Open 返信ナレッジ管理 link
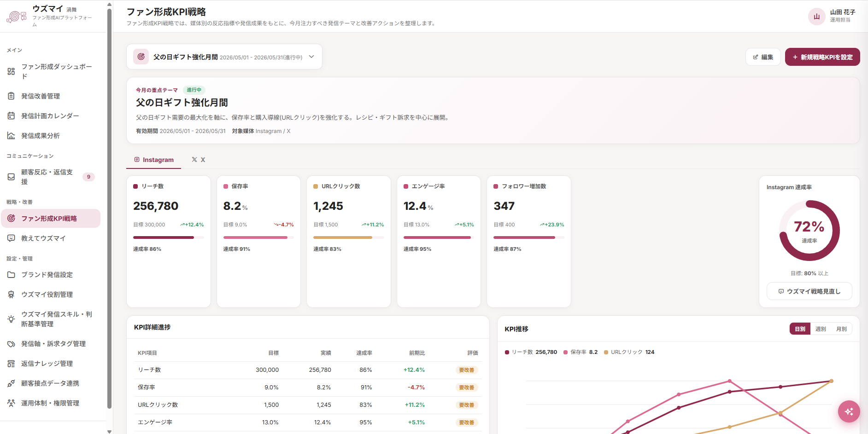 (x=51, y=364)
